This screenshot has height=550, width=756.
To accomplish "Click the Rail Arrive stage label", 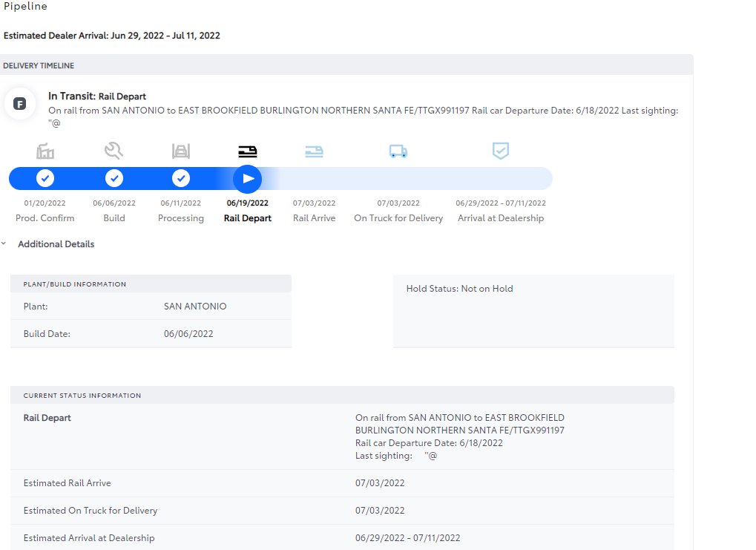I will point(314,218).
